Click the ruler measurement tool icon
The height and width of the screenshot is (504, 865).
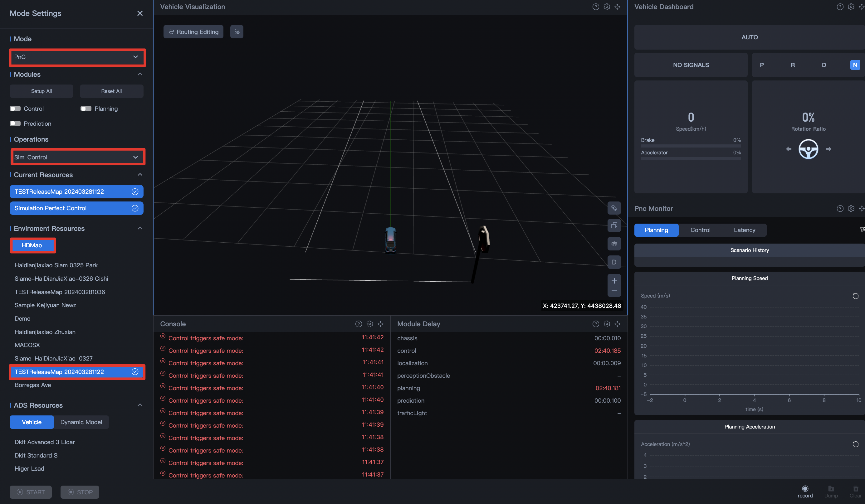[x=614, y=208]
